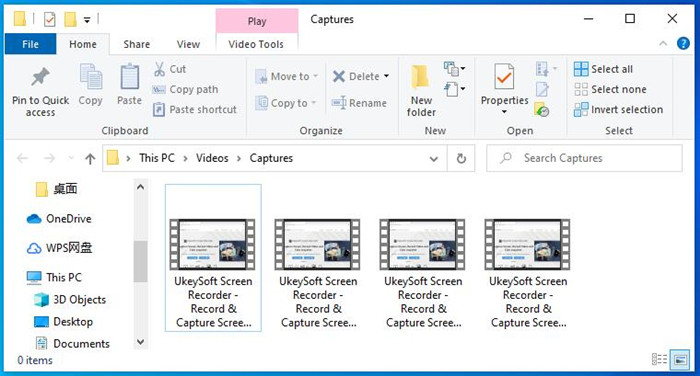The height and width of the screenshot is (376, 700).
Task: Open the New item dropdown
Action: (455, 69)
